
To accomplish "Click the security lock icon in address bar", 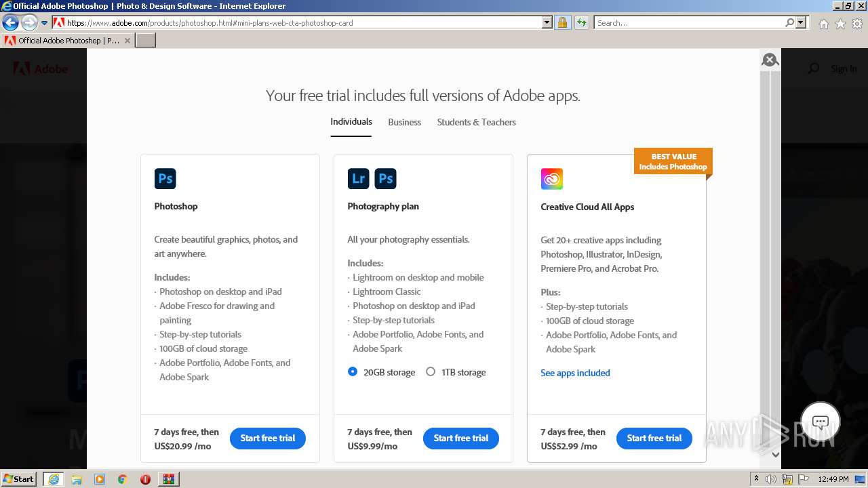I will (x=562, y=22).
